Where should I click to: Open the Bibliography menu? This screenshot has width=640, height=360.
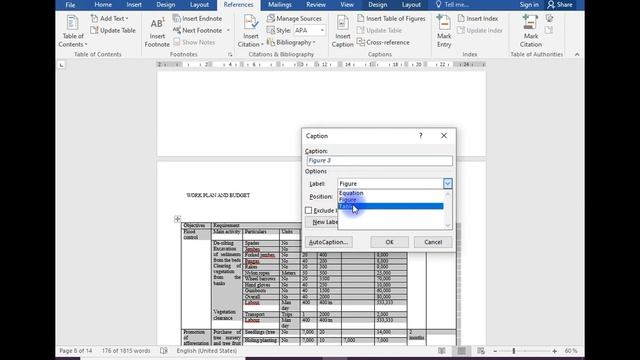[x=291, y=42]
